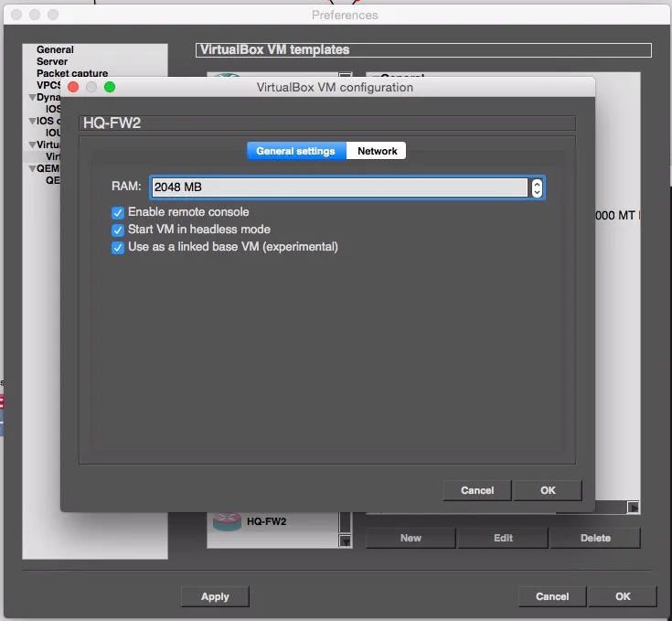
Task: Select Server in Preferences sidebar
Action: 52,61
